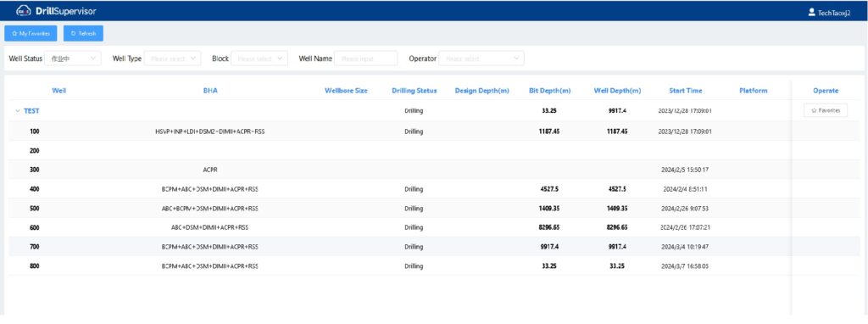Open My Favorites list
Viewport: 868px width, 324px height.
pos(31,34)
